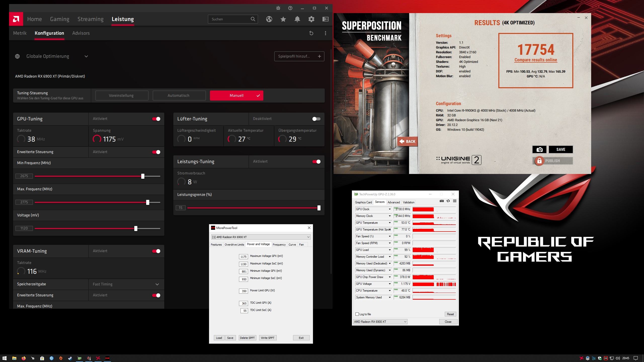The height and width of the screenshot is (362, 644).
Task: Click Delete SPPT in MorePowerTool
Action: pyautogui.click(x=247, y=338)
